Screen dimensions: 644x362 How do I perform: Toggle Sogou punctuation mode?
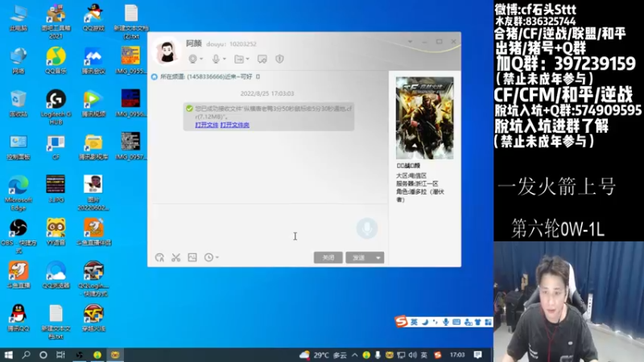(435, 322)
